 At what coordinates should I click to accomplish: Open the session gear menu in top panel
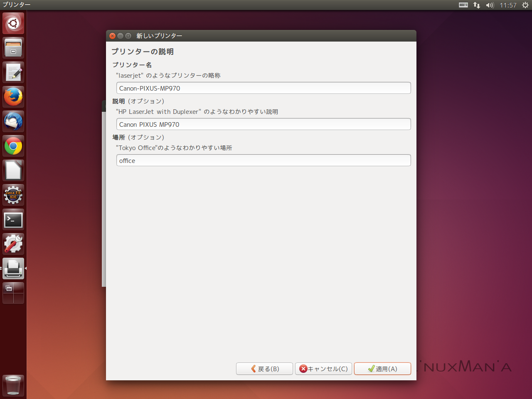pyautogui.click(x=525, y=5)
